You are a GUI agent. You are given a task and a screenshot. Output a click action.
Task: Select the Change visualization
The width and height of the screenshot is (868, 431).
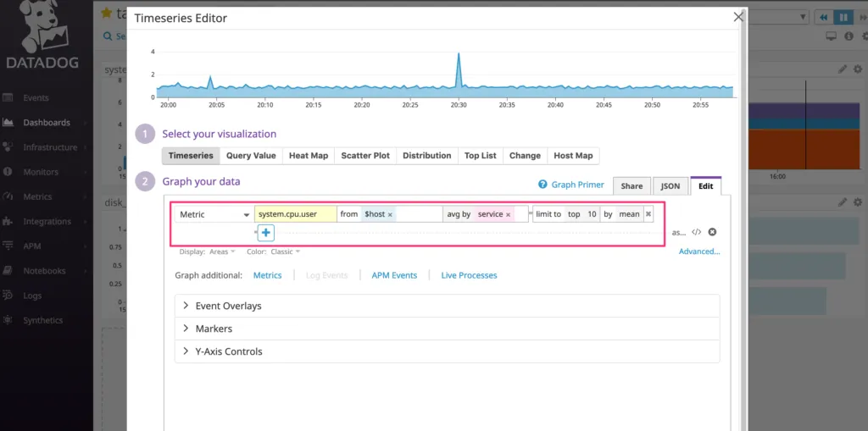[x=525, y=156]
